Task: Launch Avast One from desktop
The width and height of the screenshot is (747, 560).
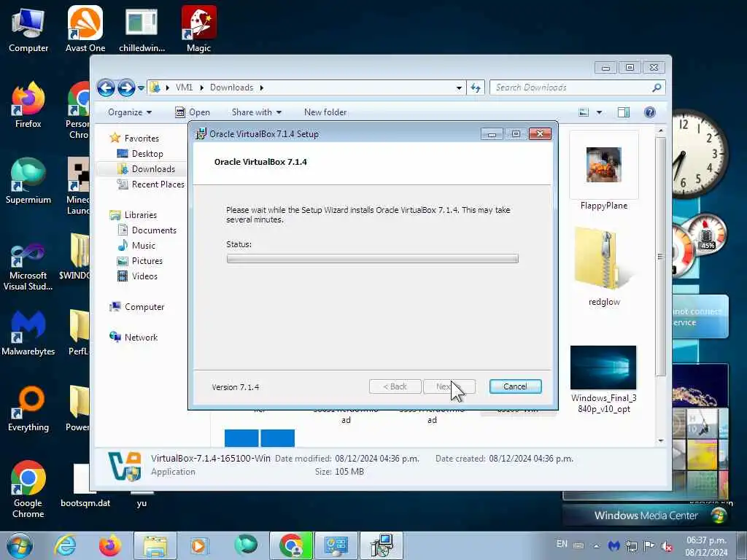Action: 85,29
